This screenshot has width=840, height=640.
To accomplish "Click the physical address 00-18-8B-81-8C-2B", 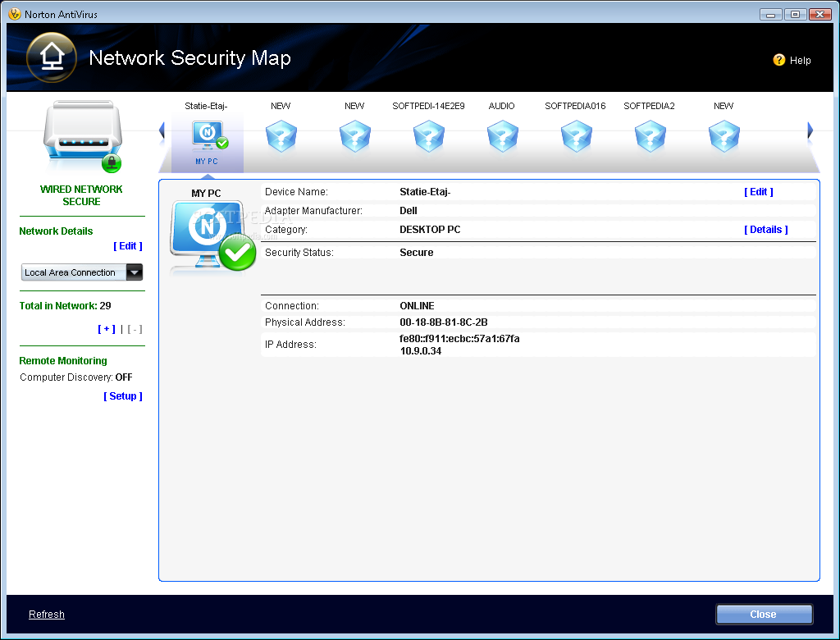I will [x=444, y=322].
